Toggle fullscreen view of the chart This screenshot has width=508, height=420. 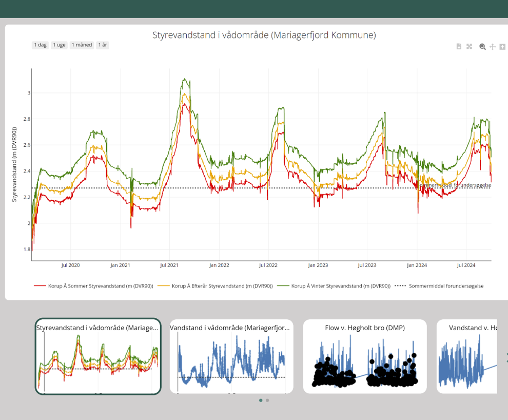point(469,47)
